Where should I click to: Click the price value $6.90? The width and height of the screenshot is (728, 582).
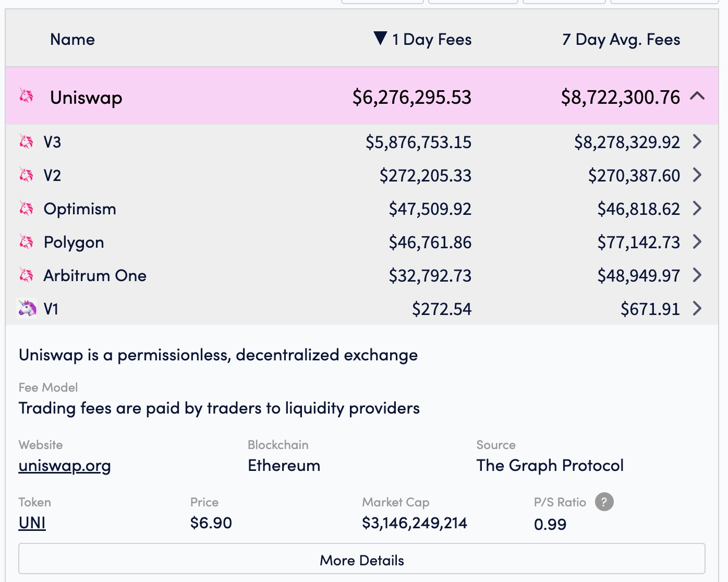tap(211, 523)
